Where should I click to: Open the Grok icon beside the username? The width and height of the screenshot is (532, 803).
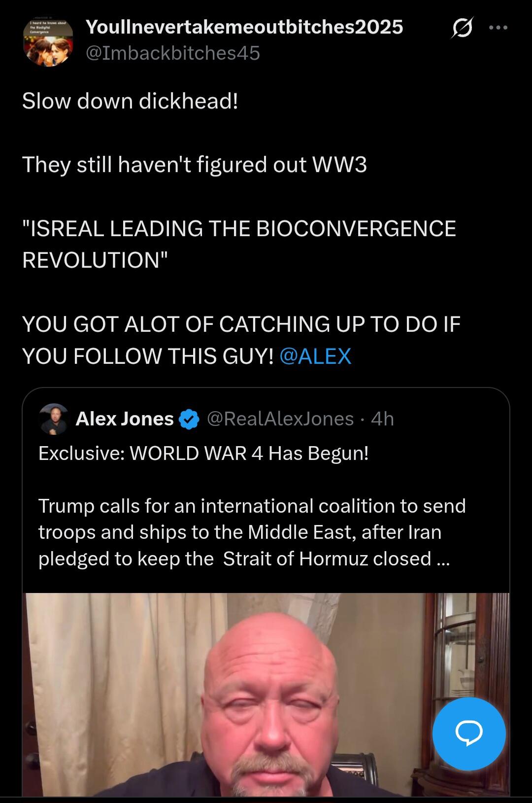(463, 27)
